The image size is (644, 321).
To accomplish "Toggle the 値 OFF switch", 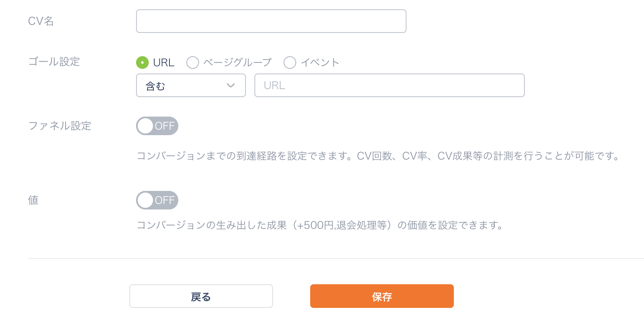I will 157,200.
